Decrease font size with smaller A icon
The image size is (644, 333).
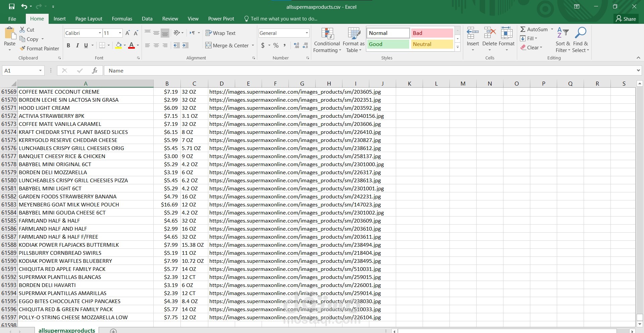click(136, 33)
